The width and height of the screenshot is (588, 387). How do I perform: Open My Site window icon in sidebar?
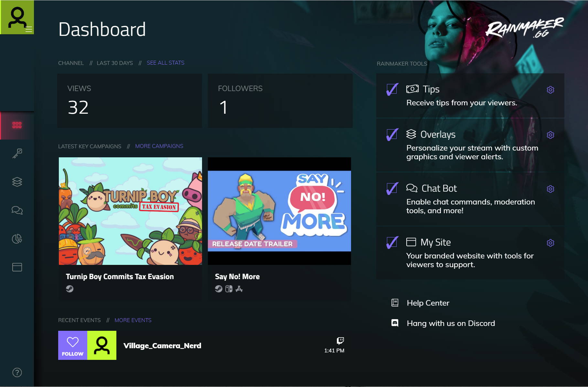click(x=17, y=267)
